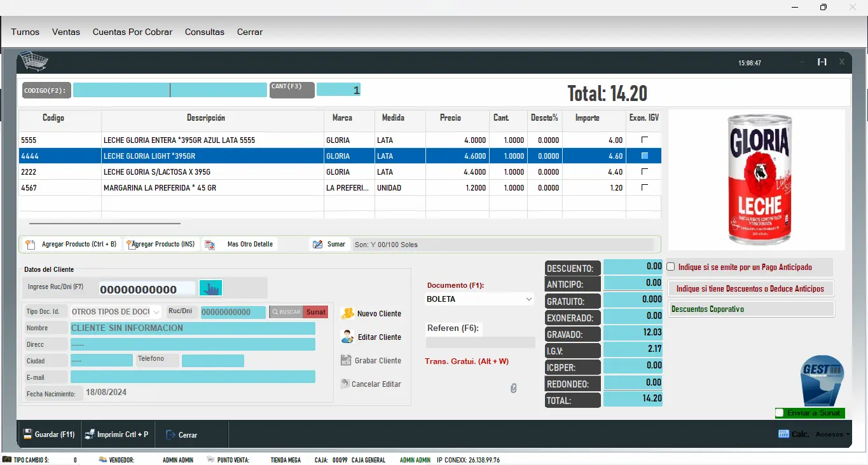This screenshot has width=868, height=465.
Task: Click the Imprimir printer icon
Action: [90, 435]
